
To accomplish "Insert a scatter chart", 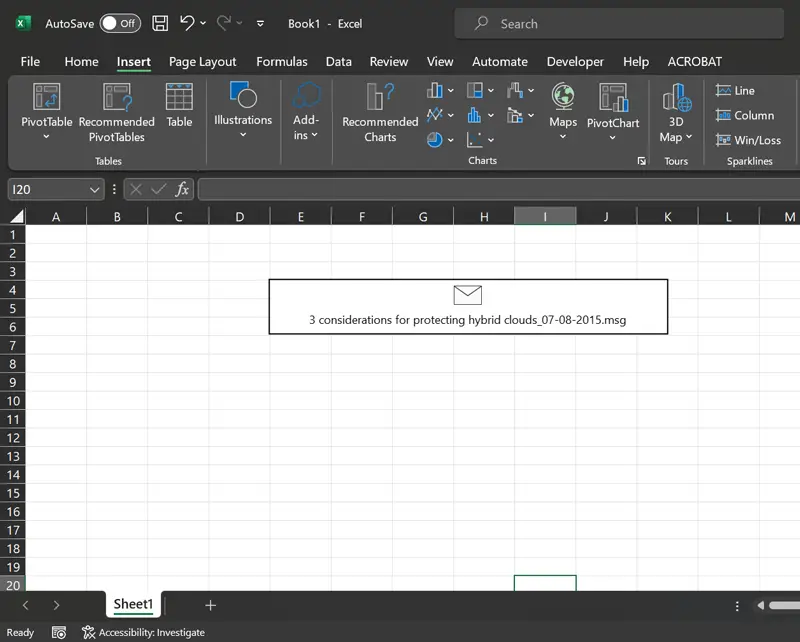I will tap(474, 139).
